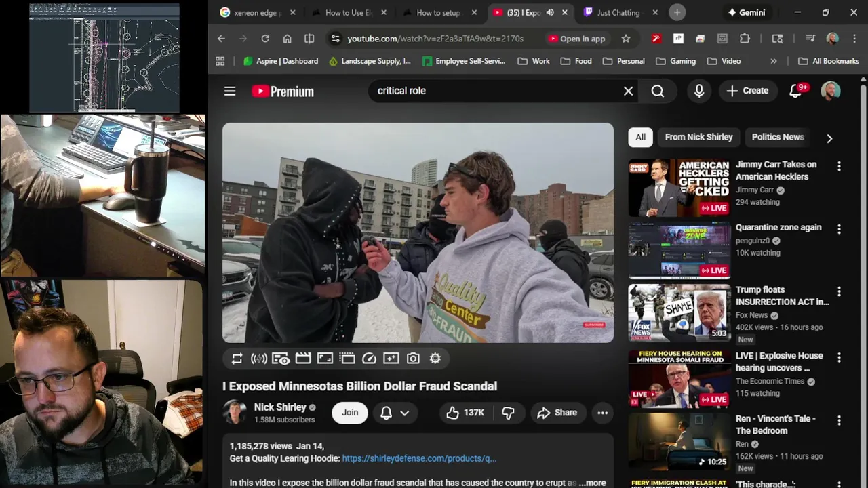This screenshot has height=488, width=868.
Task: Open extension options gear under the player
Action: coord(435,359)
